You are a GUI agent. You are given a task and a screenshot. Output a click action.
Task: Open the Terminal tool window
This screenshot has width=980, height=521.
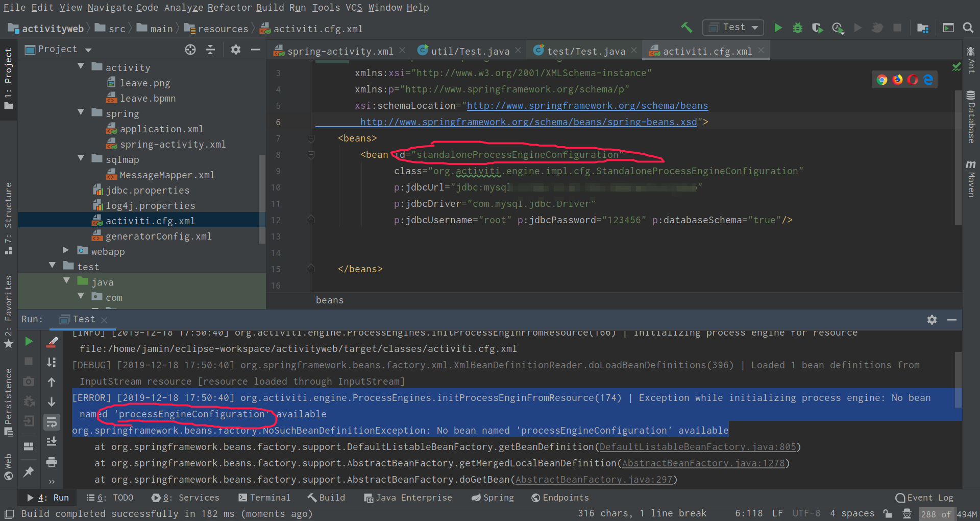pos(264,498)
